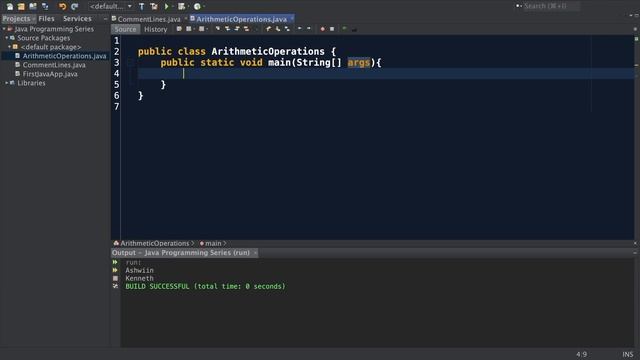The width and height of the screenshot is (640, 360).
Task: Click the orange Undo arrow
Action: click(x=62, y=6)
